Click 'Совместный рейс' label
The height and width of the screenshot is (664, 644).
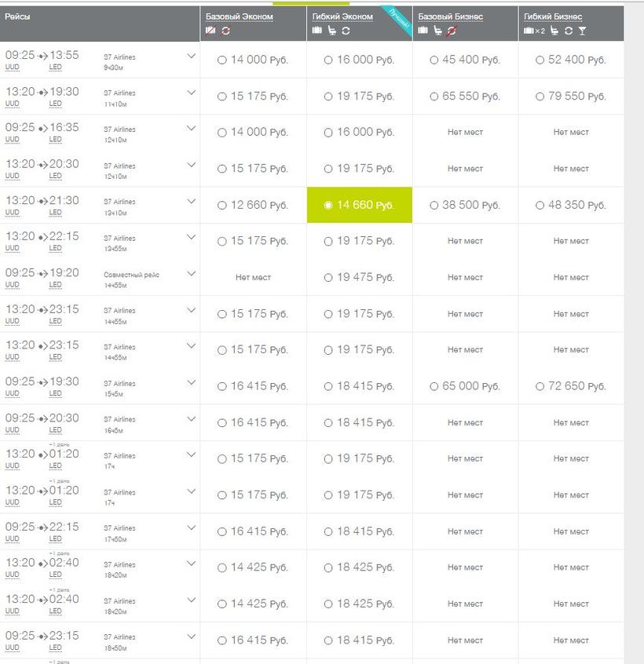coord(131,275)
